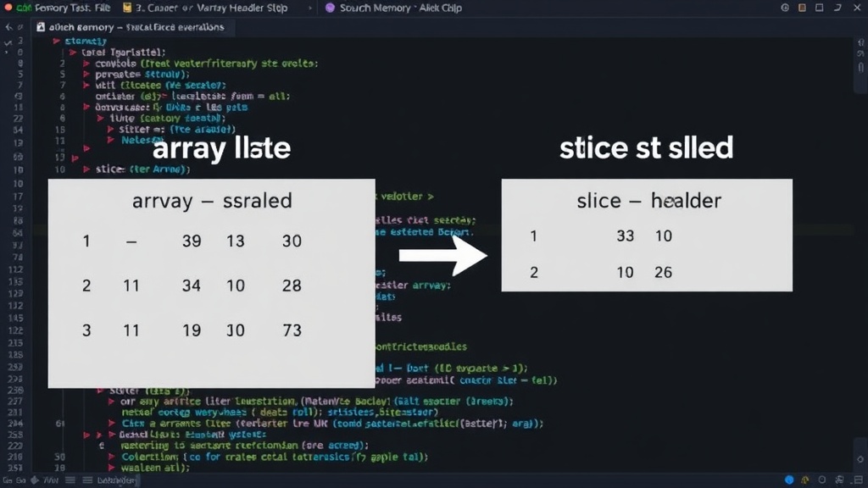Click the 'Vartay Header Slop' tab title
This screenshot has height=488, width=868.
click(211, 8)
